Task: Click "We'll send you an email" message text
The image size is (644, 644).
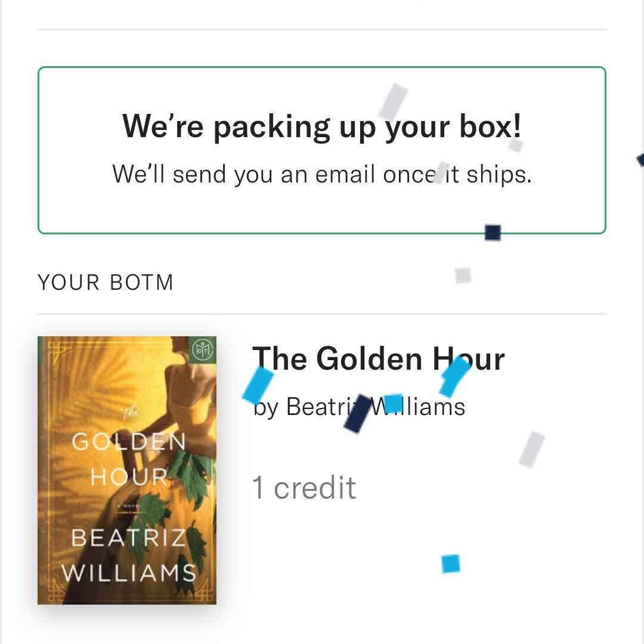Action: [321, 174]
